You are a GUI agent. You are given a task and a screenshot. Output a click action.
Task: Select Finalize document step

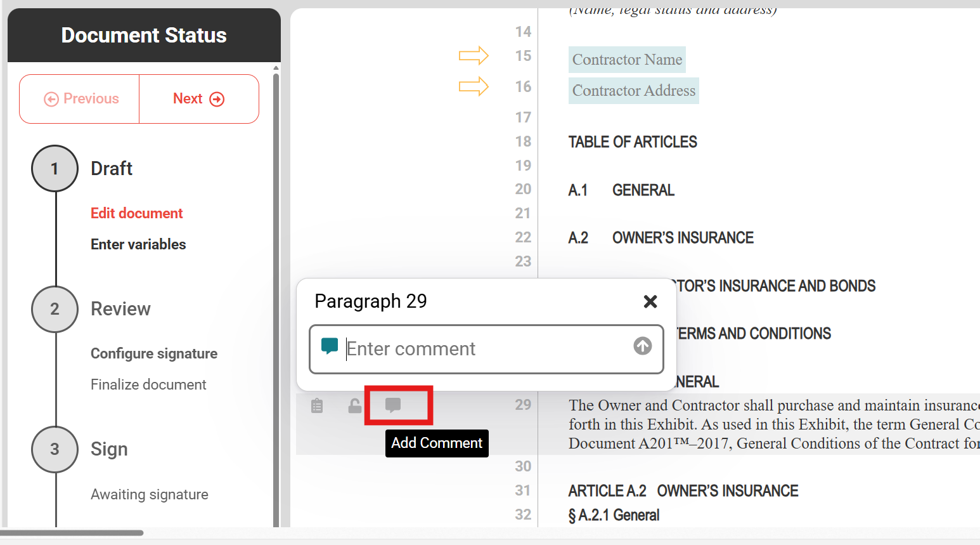148,384
